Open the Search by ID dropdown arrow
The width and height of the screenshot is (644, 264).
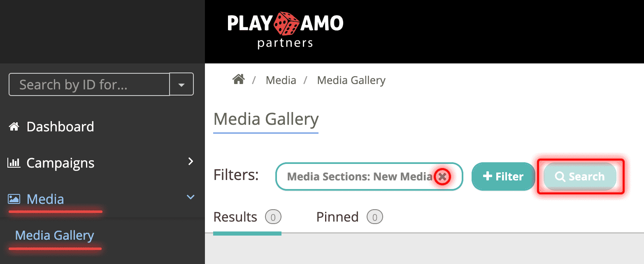tap(181, 84)
